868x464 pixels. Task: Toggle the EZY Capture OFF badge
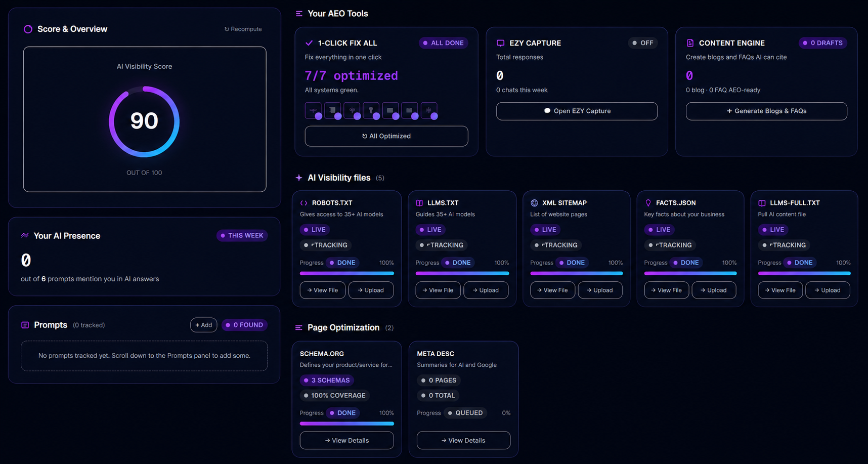pos(642,43)
